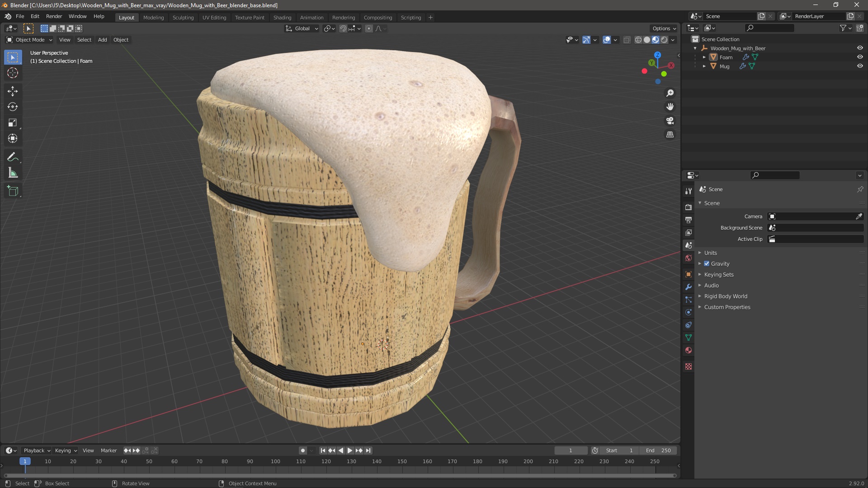Toggle auto keying record button
This screenshot has height=488, width=868.
pos(303,450)
